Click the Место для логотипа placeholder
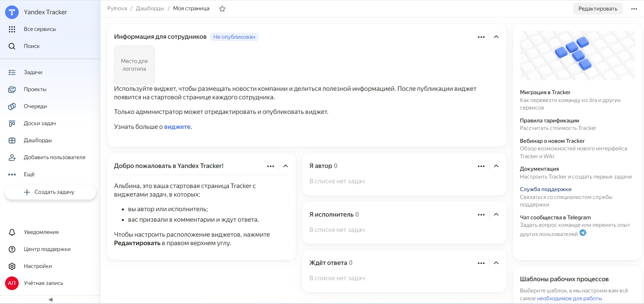This screenshot has width=644, height=304. [x=134, y=65]
